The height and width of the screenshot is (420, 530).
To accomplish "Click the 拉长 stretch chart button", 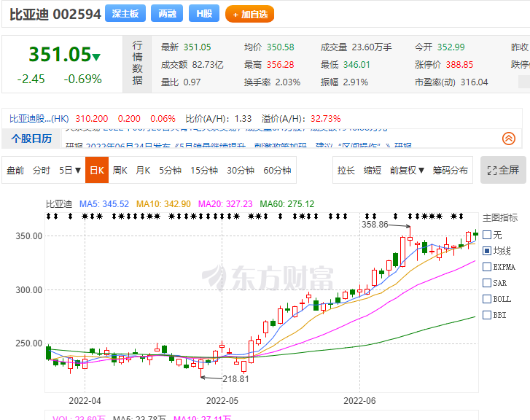I will click(x=346, y=171).
